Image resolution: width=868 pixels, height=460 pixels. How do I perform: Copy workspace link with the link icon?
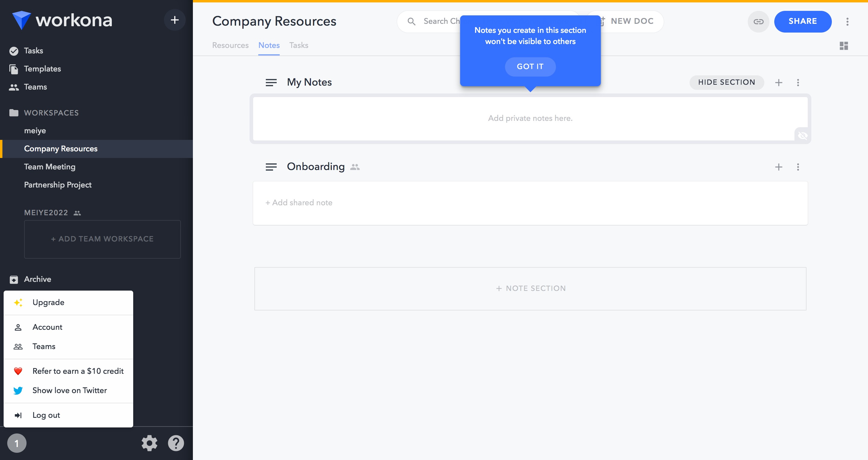[758, 22]
